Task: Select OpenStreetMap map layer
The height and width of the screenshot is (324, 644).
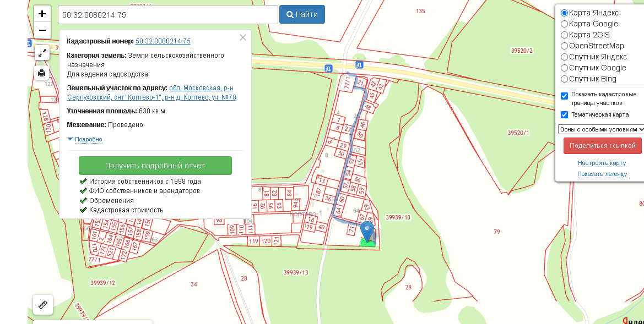Action: pyautogui.click(x=564, y=46)
